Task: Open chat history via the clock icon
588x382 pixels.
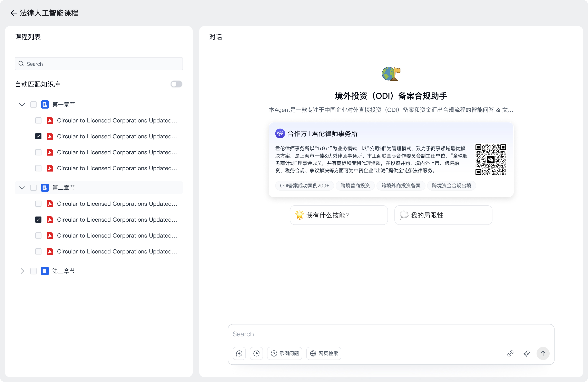Action: tap(256, 353)
